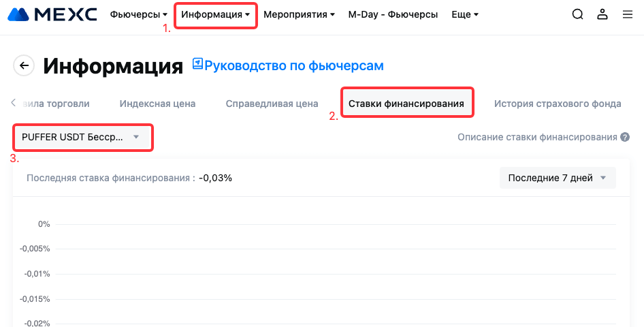This screenshot has width=644, height=327.
Task: Switch to Индексная цена tab
Action: point(157,104)
